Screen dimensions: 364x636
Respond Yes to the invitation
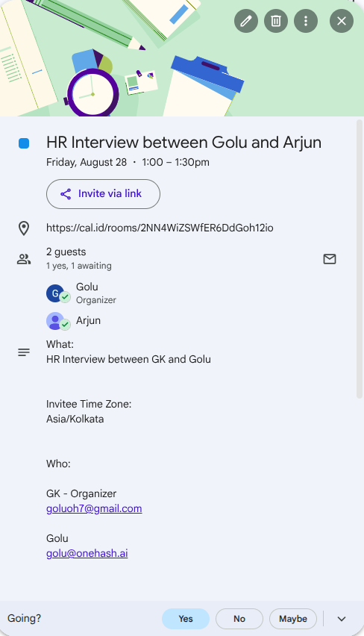click(186, 619)
